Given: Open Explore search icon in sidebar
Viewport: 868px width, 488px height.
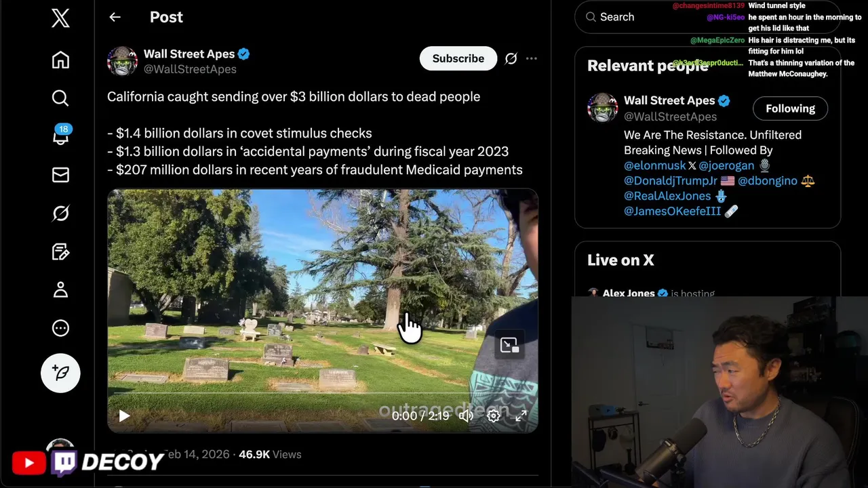Looking at the screenshot, I should coord(60,98).
